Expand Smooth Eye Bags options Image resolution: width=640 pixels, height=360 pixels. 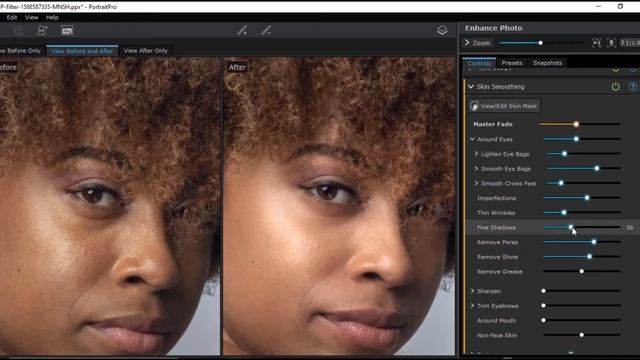476,169
